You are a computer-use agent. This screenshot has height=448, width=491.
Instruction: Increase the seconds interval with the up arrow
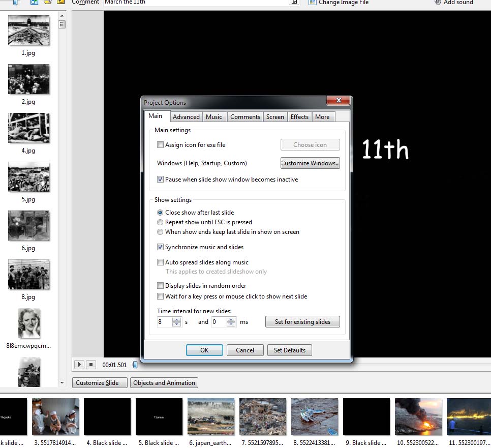tap(177, 319)
